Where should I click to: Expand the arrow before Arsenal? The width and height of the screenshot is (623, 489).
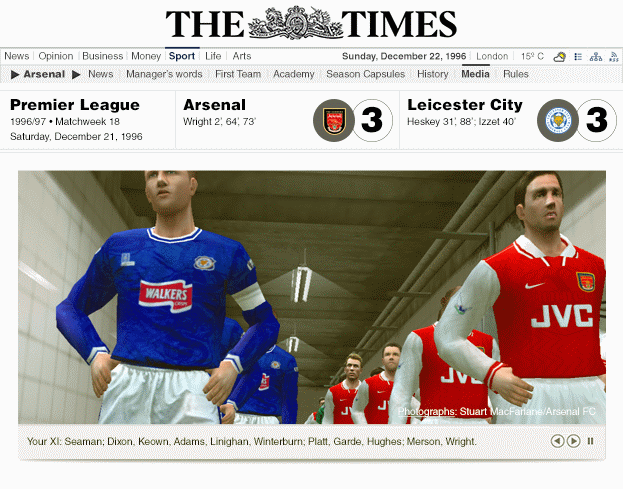[x=15, y=74]
